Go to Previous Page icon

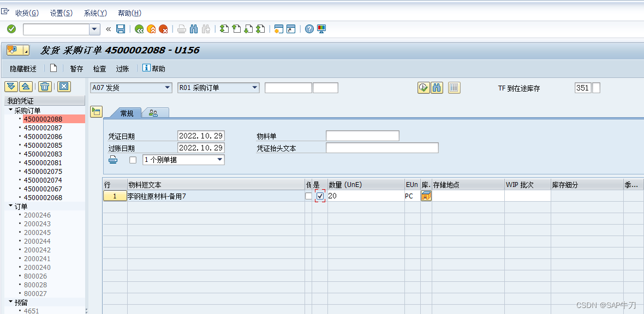[x=236, y=29]
